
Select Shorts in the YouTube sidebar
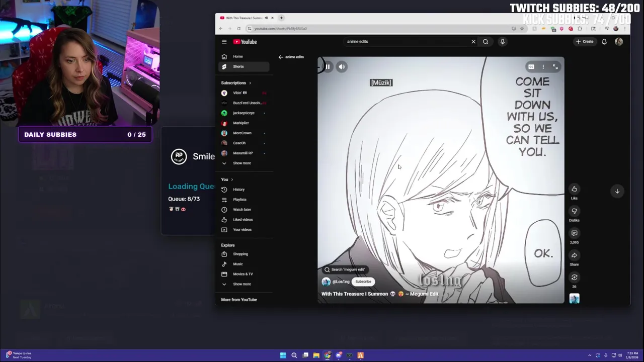245,66
